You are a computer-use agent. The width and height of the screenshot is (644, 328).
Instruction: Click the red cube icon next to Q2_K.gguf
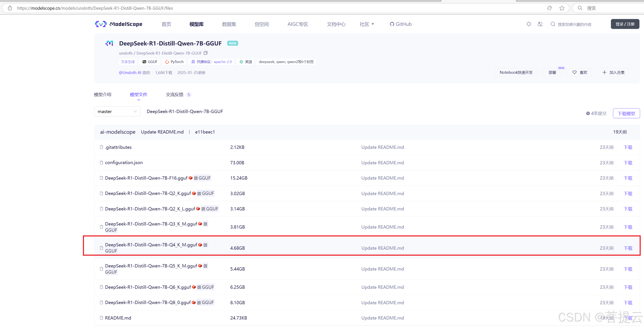pyautogui.click(x=194, y=193)
